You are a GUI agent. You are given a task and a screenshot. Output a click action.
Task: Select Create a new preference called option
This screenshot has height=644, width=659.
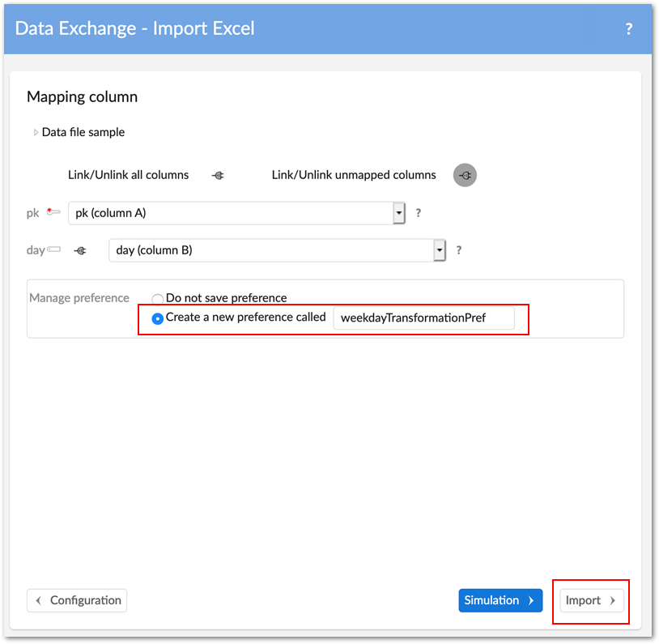coord(158,318)
